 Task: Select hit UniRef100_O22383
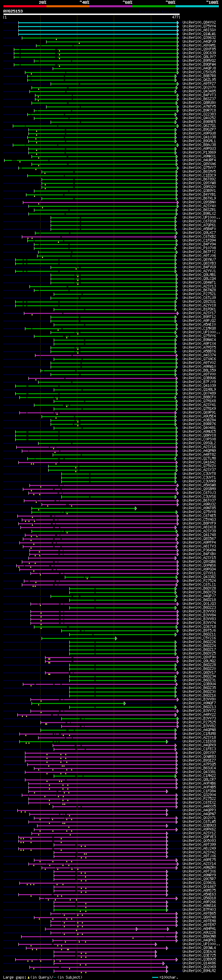coord(199,114)
